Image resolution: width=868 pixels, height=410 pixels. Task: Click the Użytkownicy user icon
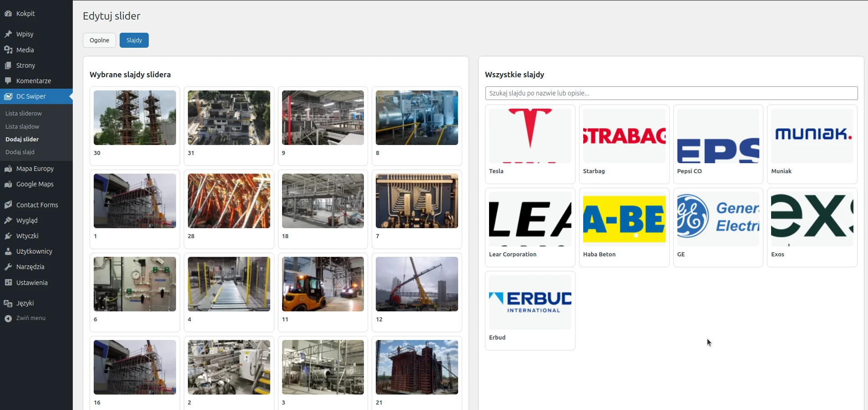coord(8,251)
